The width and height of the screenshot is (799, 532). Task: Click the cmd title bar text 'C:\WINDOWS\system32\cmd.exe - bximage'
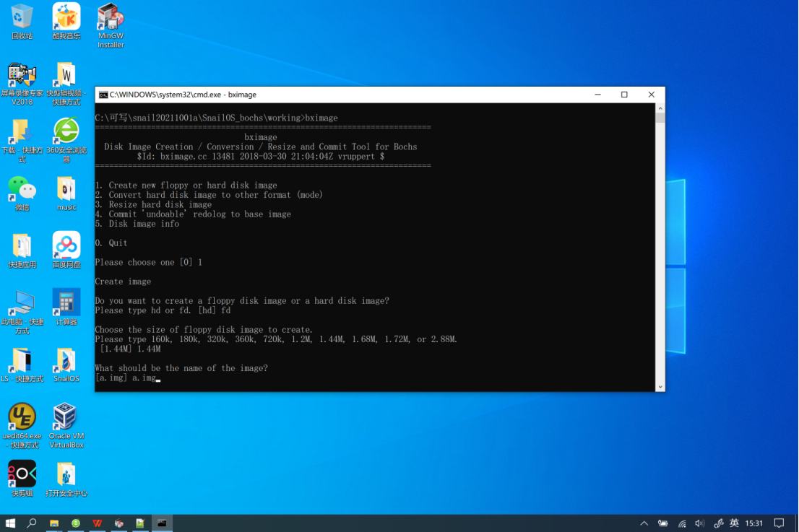[183, 95]
